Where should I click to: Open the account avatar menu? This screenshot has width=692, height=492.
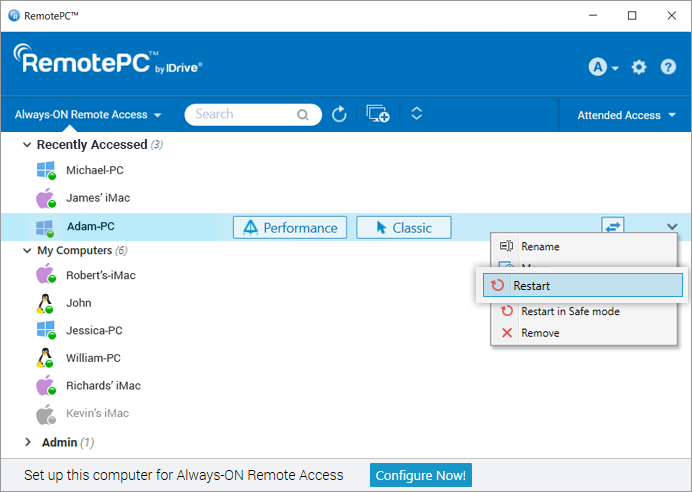[x=603, y=67]
